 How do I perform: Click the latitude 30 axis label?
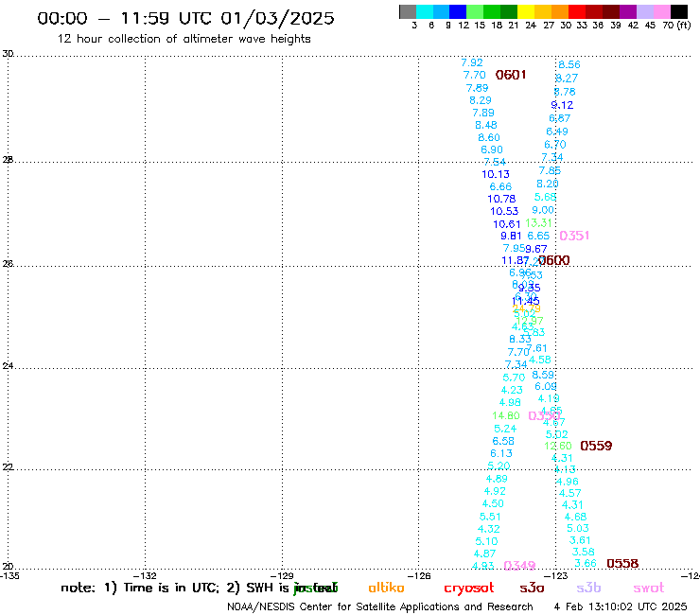pyautogui.click(x=8, y=54)
